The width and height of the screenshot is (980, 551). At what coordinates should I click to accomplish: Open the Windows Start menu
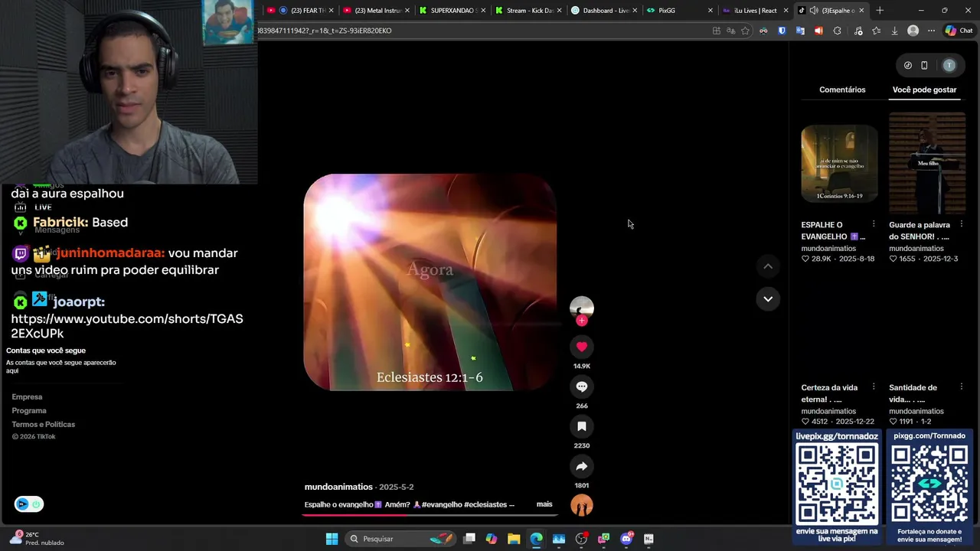(332, 539)
